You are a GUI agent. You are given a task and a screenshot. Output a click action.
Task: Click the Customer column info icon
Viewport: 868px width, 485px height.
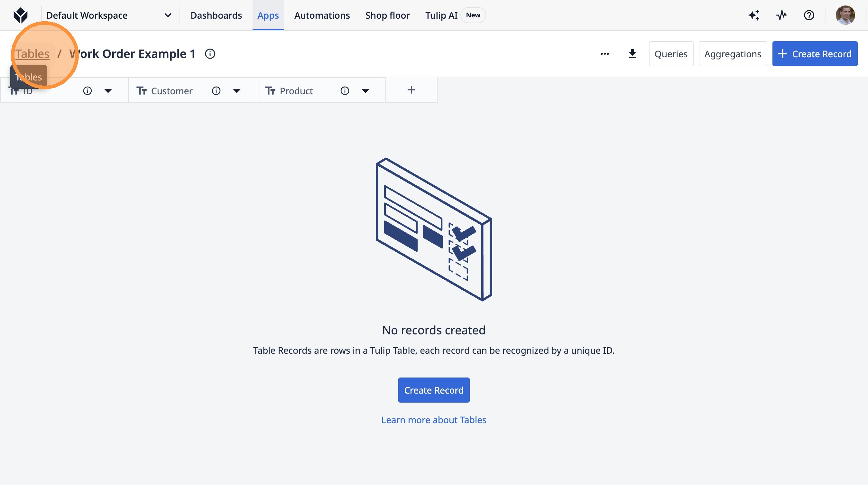click(x=216, y=91)
